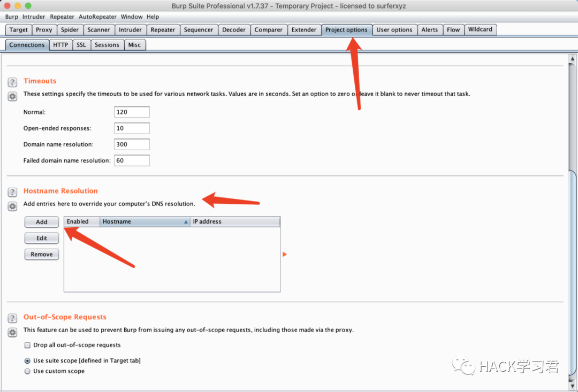Switch to the Wildcard tab
The width and height of the screenshot is (578, 392).
pyautogui.click(x=480, y=29)
